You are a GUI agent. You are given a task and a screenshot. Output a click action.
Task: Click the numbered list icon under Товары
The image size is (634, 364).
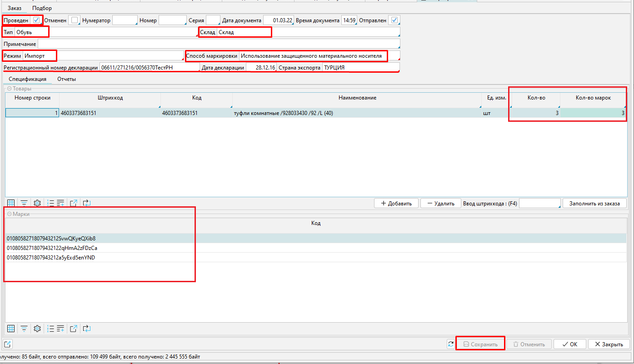click(50, 203)
